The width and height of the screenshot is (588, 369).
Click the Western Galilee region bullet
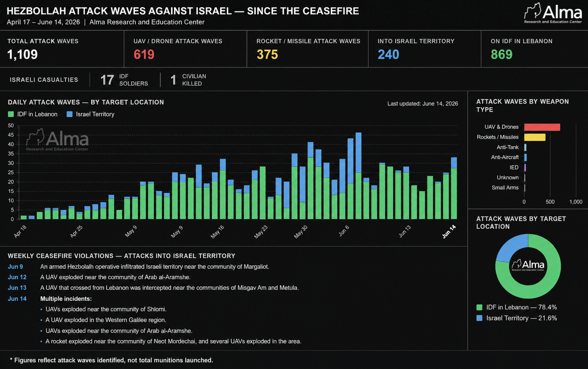pyautogui.click(x=106, y=320)
